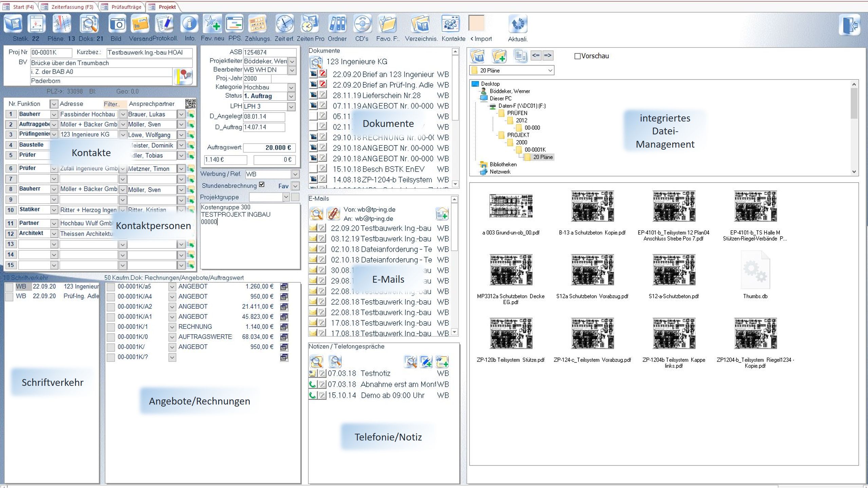Enable the Vorschau checkbox

pyautogui.click(x=577, y=56)
